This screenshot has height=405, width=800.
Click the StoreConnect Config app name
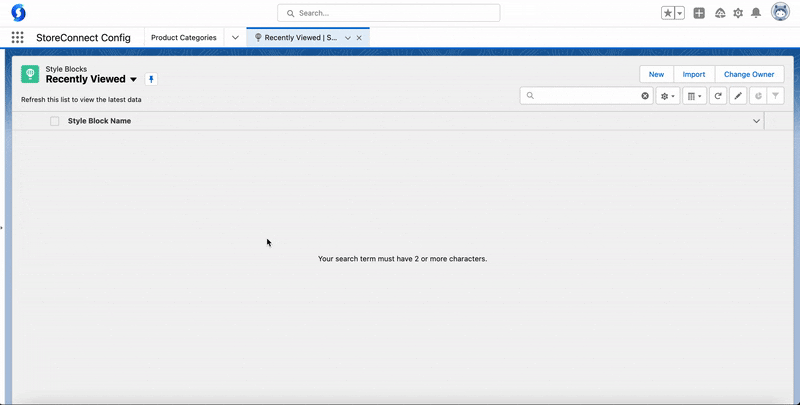coord(83,38)
